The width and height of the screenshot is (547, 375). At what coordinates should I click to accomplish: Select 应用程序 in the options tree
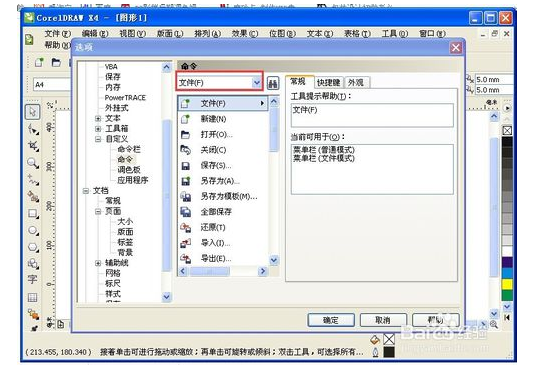click(133, 180)
